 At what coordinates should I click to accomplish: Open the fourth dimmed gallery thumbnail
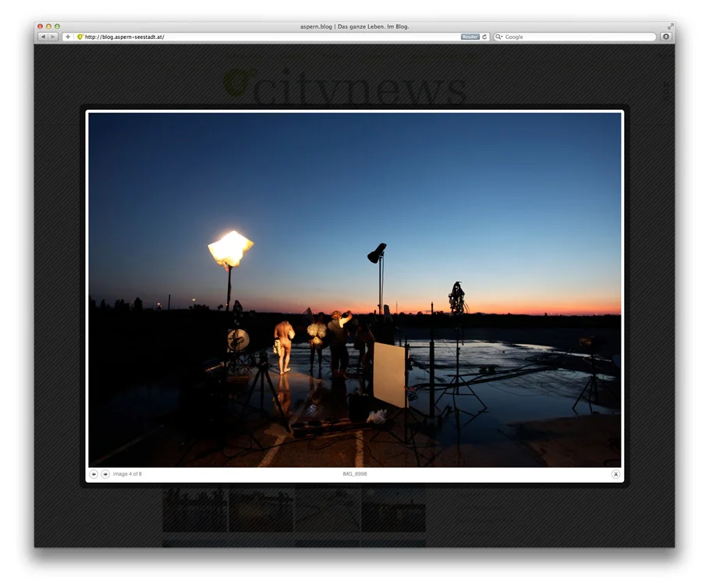394,510
